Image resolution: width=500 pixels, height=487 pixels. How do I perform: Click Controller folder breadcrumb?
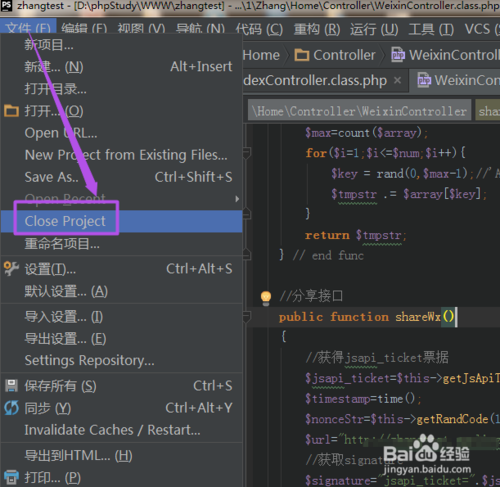[x=335, y=55]
